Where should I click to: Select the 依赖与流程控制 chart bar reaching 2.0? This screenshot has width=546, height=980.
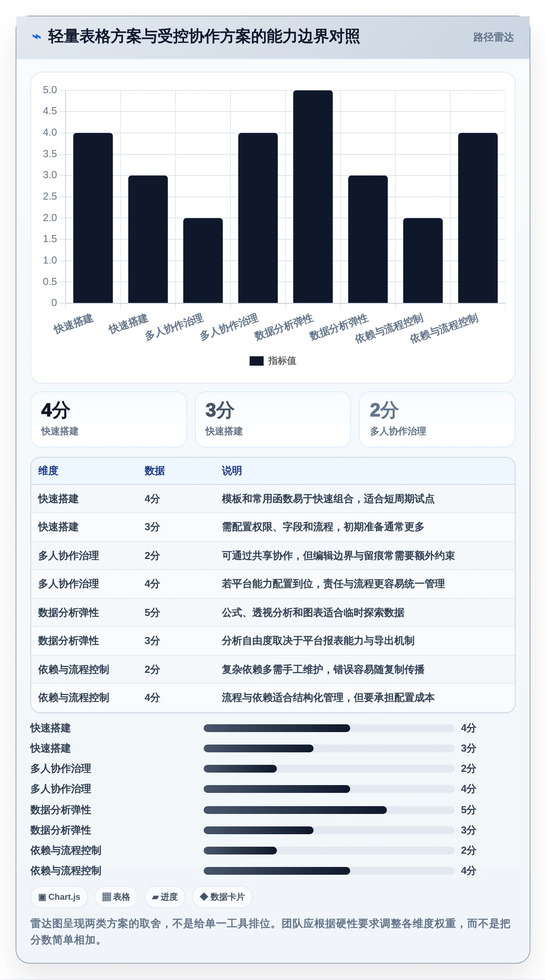click(423, 260)
